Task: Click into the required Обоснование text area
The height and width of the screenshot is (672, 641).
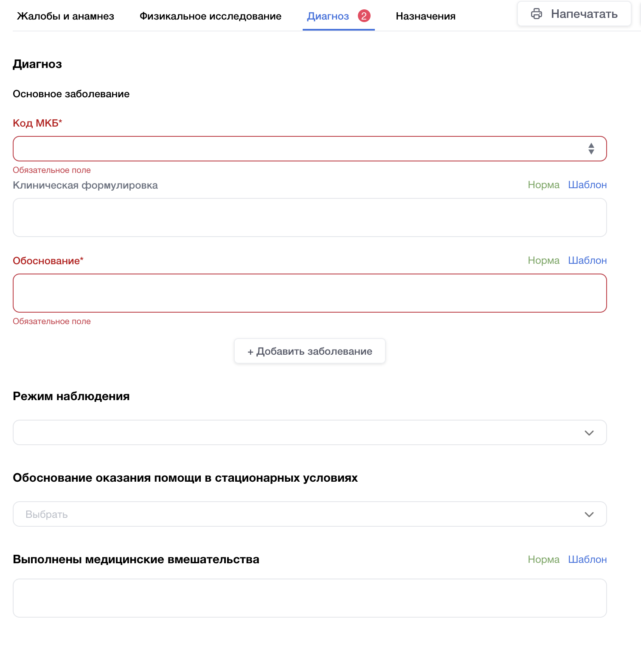Action: (x=309, y=293)
